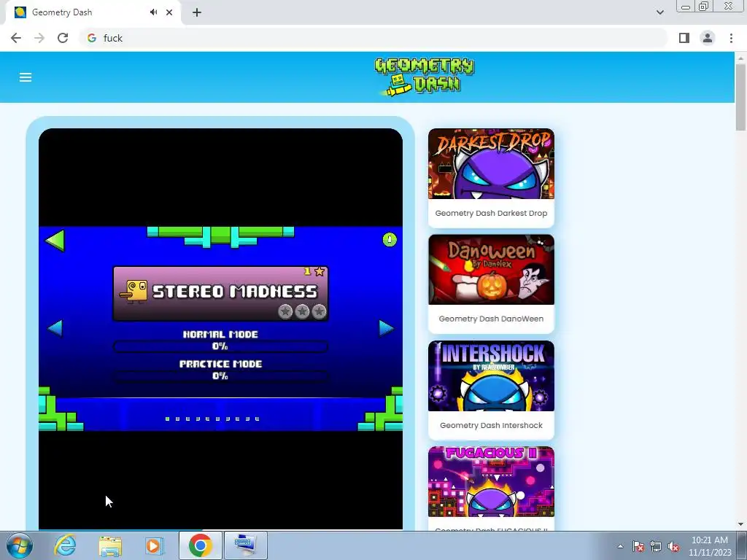Click the browser forward button

click(39, 38)
